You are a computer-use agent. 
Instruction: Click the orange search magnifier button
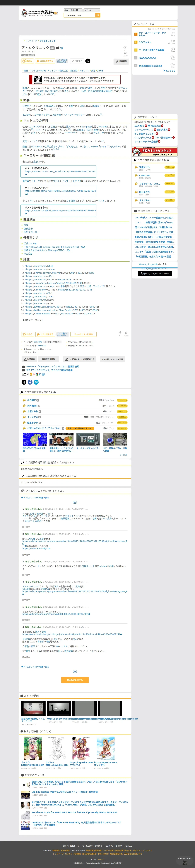click(98, 15)
